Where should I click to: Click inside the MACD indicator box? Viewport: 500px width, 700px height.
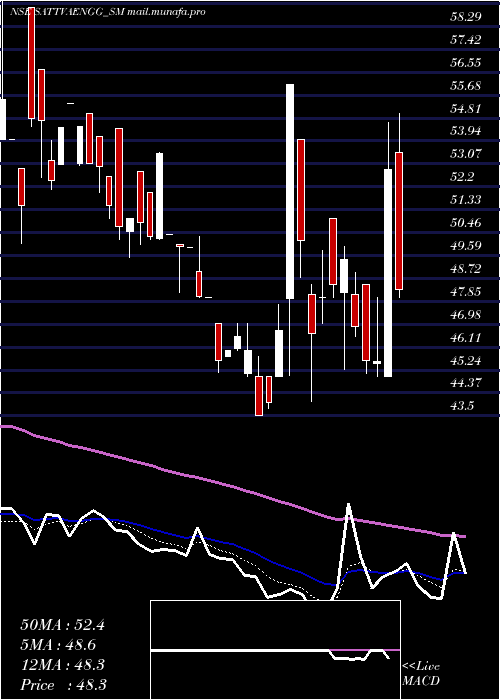point(275,650)
